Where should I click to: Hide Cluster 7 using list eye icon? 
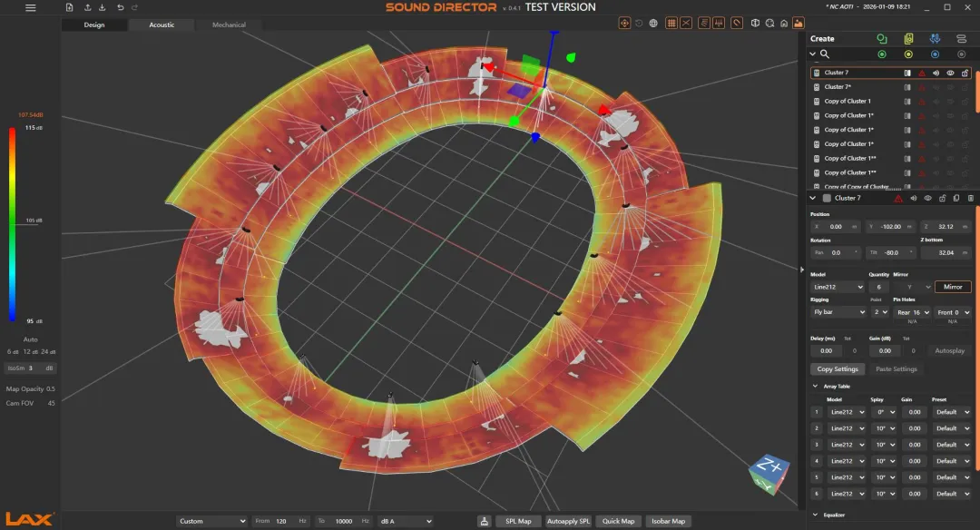951,73
